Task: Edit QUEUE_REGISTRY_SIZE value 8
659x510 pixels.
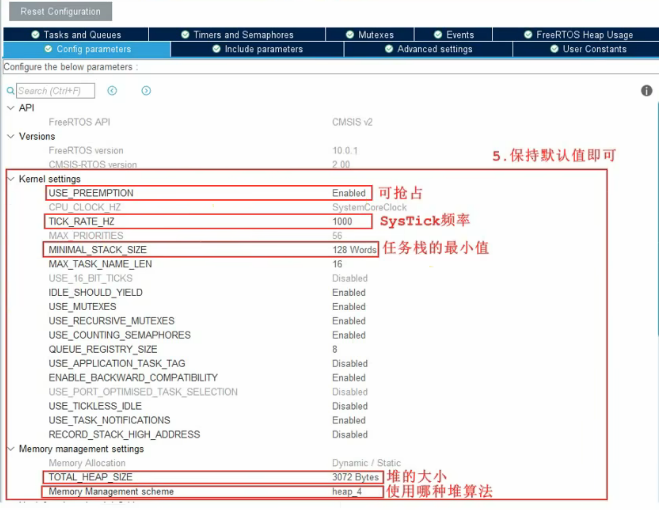Action: [335, 349]
